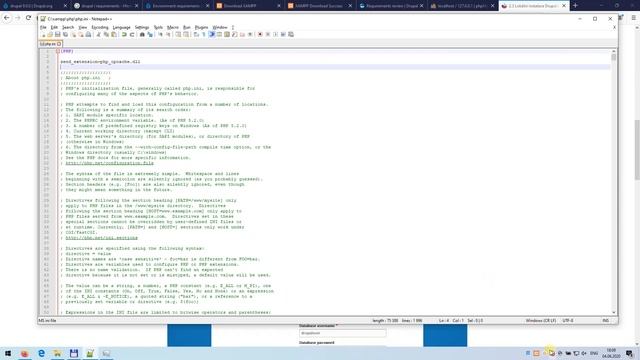640x360 pixels.
Task: Open the Encoding menu
Action: click(100, 27)
